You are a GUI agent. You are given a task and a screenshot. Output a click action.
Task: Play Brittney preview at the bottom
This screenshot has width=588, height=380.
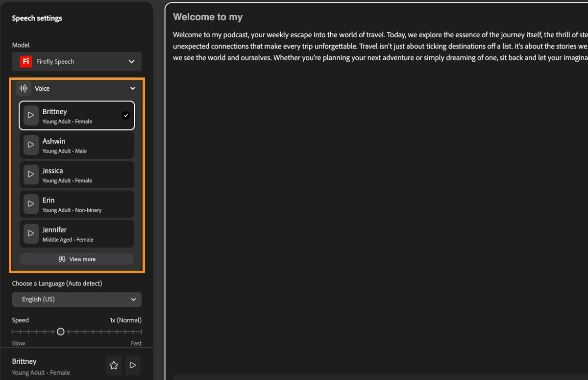pos(132,365)
